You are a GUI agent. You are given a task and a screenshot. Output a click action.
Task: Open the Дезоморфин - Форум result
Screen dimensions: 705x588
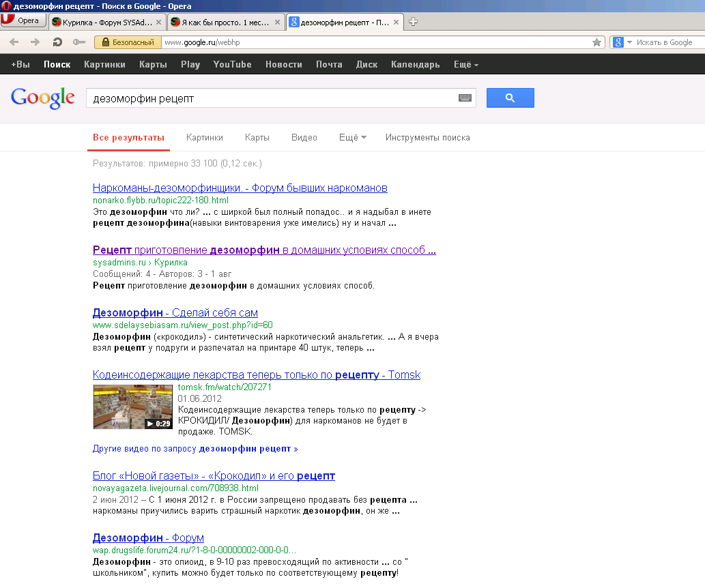pos(148,538)
